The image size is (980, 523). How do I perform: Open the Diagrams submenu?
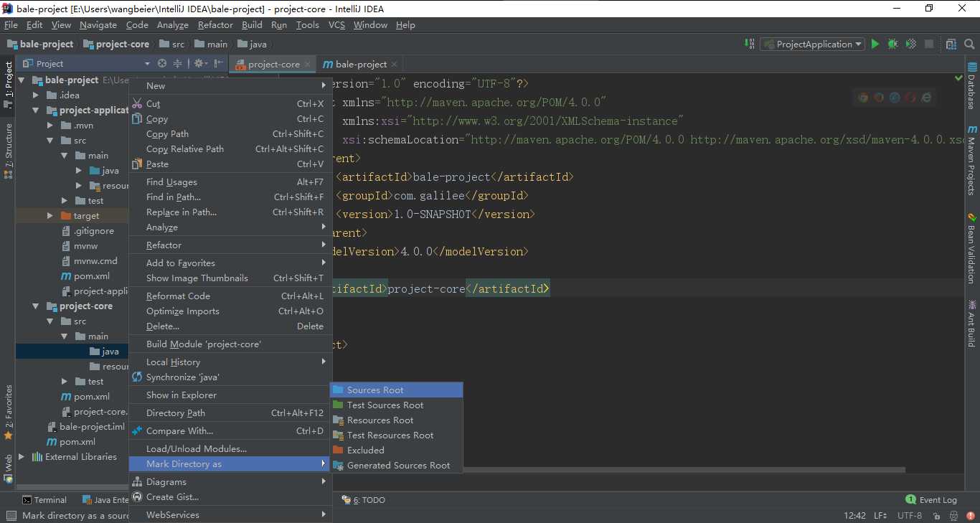[x=229, y=481]
